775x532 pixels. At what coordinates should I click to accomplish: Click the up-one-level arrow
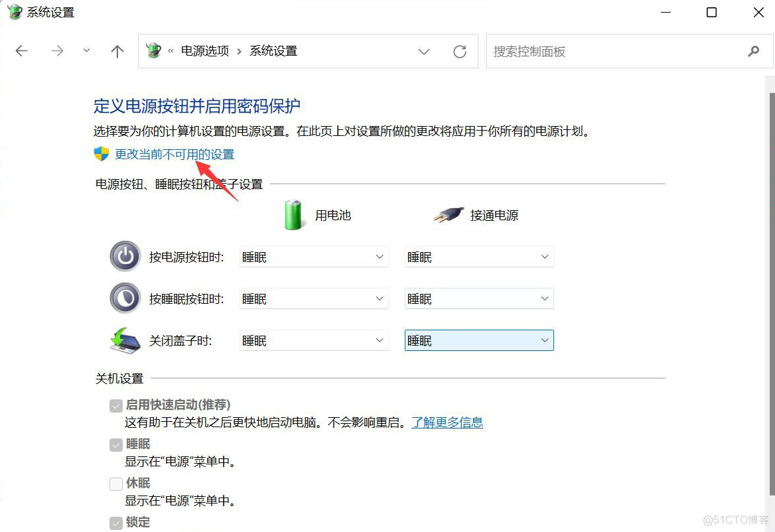[117, 50]
